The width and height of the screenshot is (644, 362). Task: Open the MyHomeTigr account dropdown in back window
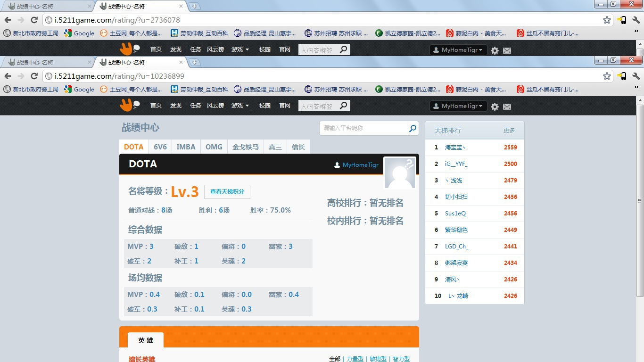point(458,50)
